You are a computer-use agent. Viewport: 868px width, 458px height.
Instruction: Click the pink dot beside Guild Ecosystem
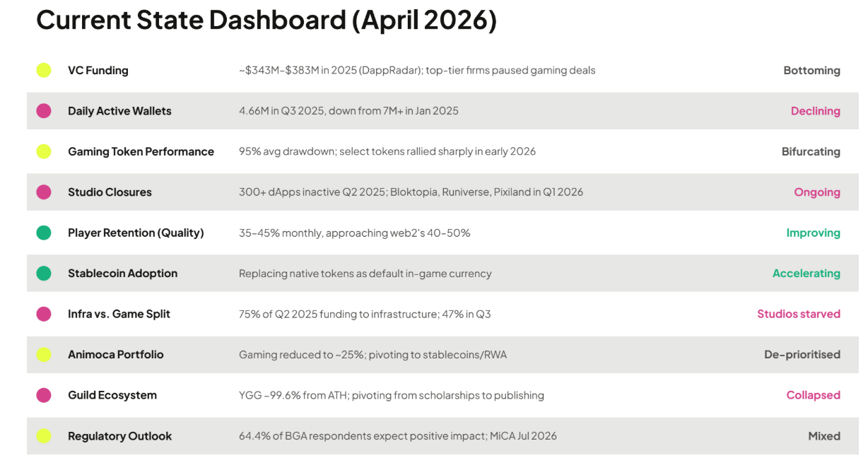pos(44,395)
